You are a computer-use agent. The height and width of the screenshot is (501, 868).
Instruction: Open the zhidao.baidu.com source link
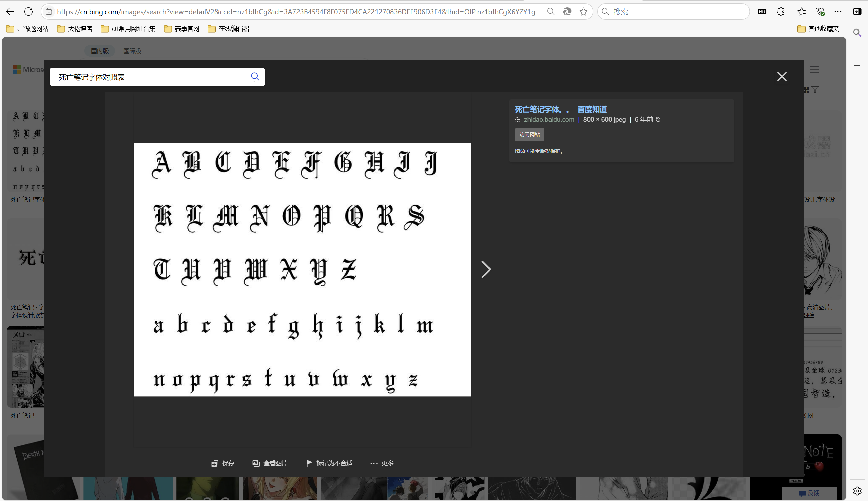click(x=549, y=119)
